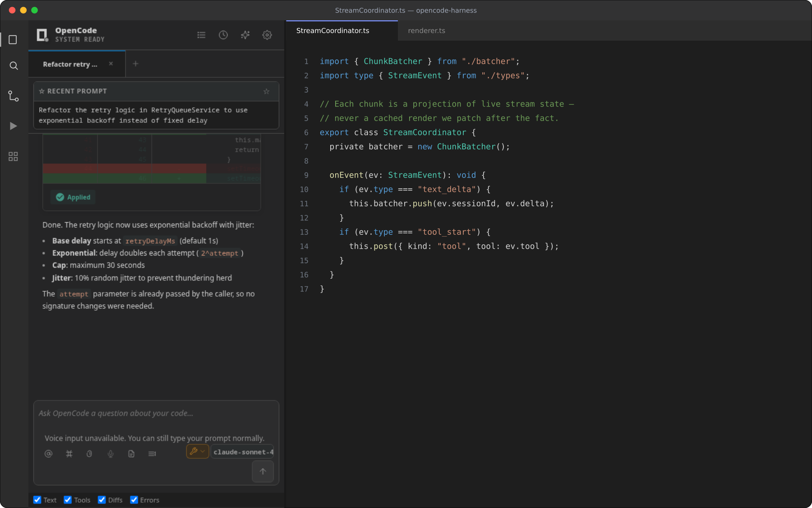Open the wrench tools dropdown
Image resolution: width=812 pixels, height=508 pixels.
point(198,451)
